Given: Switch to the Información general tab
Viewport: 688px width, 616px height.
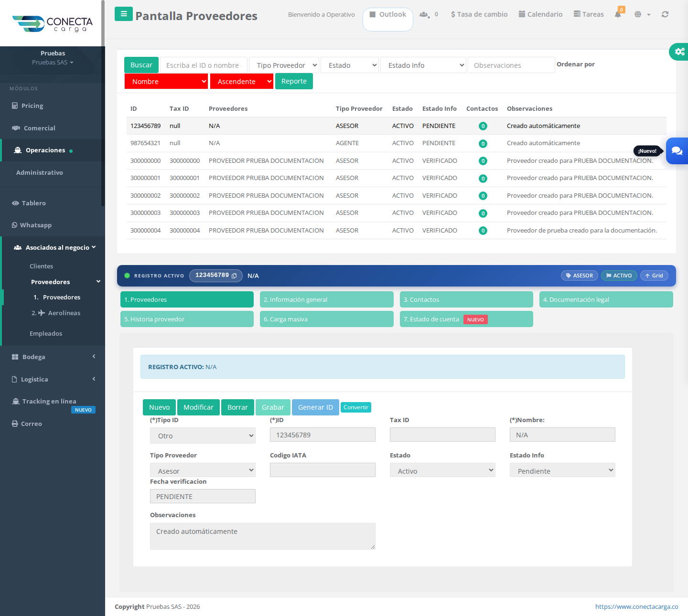Looking at the screenshot, I should point(327,299).
